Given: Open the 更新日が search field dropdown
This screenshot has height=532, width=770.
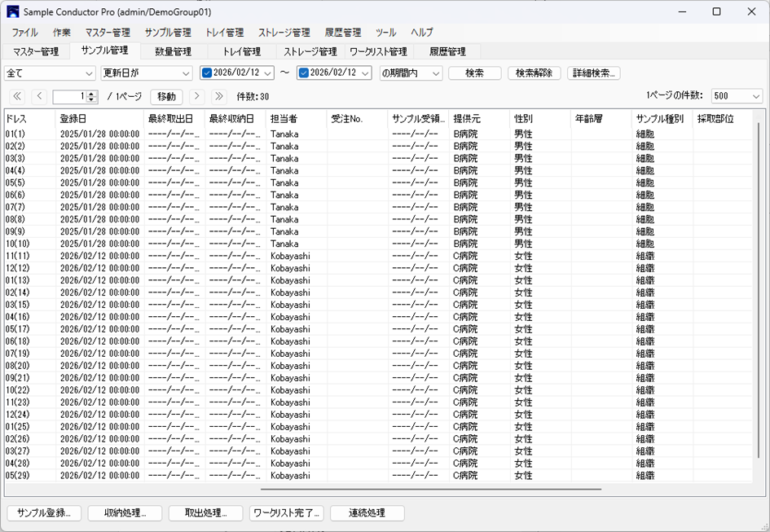Looking at the screenshot, I should tap(186, 73).
